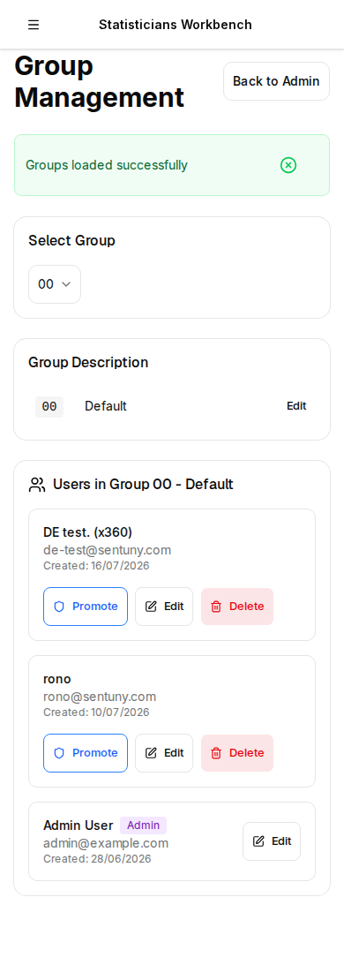Click the 'rono' user name
Screen dimensions: 344x980
56,679
